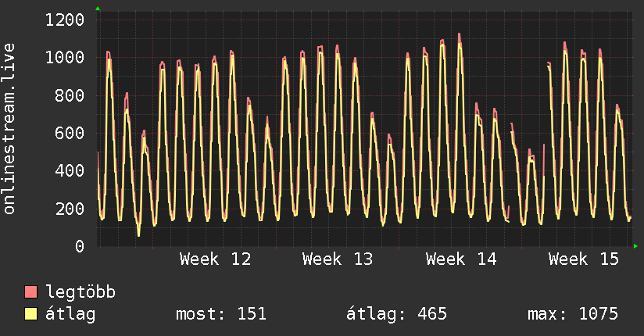
Task: Click the Week 13 axis label
Action: (x=338, y=259)
